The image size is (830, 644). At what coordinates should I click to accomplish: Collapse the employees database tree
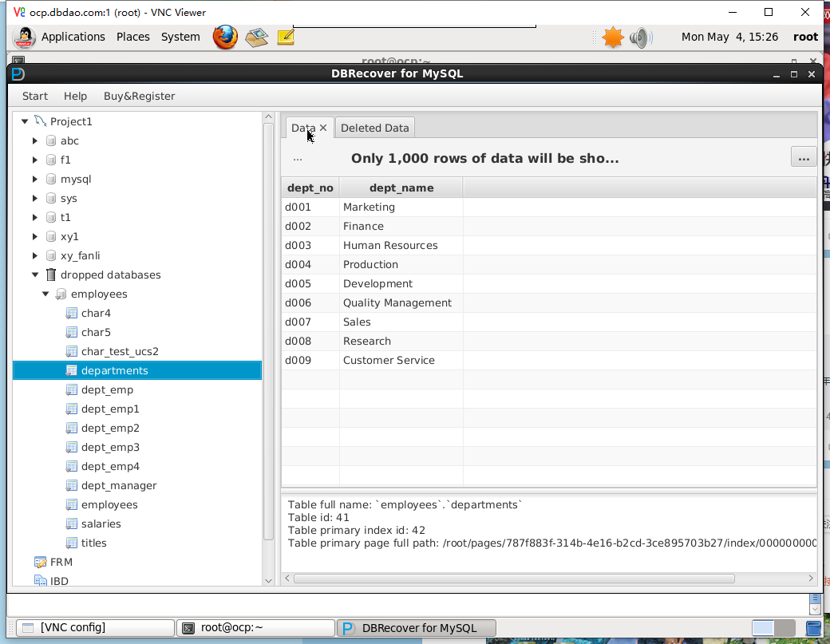(x=45, y=294)
